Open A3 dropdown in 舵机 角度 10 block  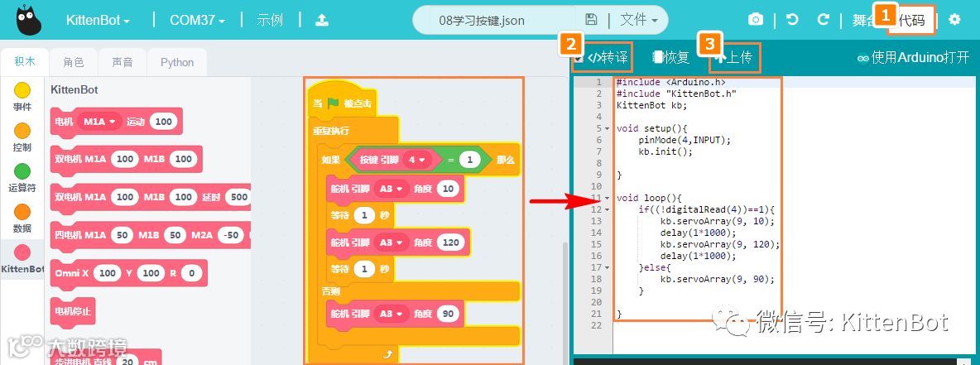pyautogui.click(x=392, y=189)
